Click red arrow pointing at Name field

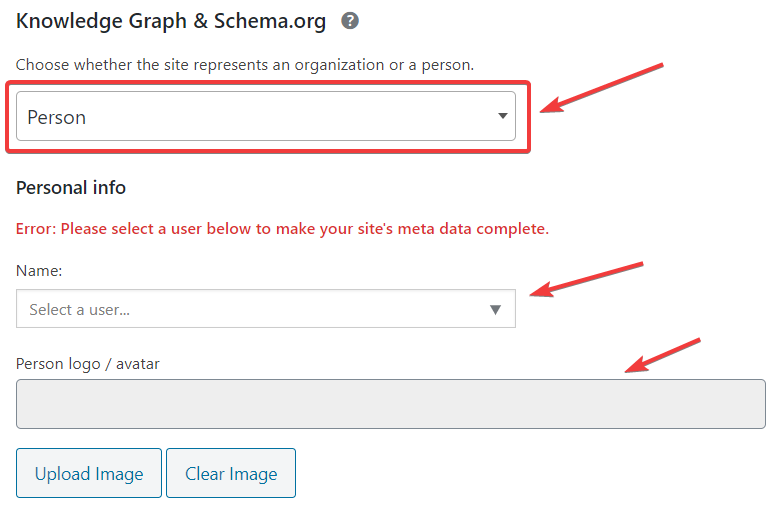pyautogui.click(x=585, y=279)
